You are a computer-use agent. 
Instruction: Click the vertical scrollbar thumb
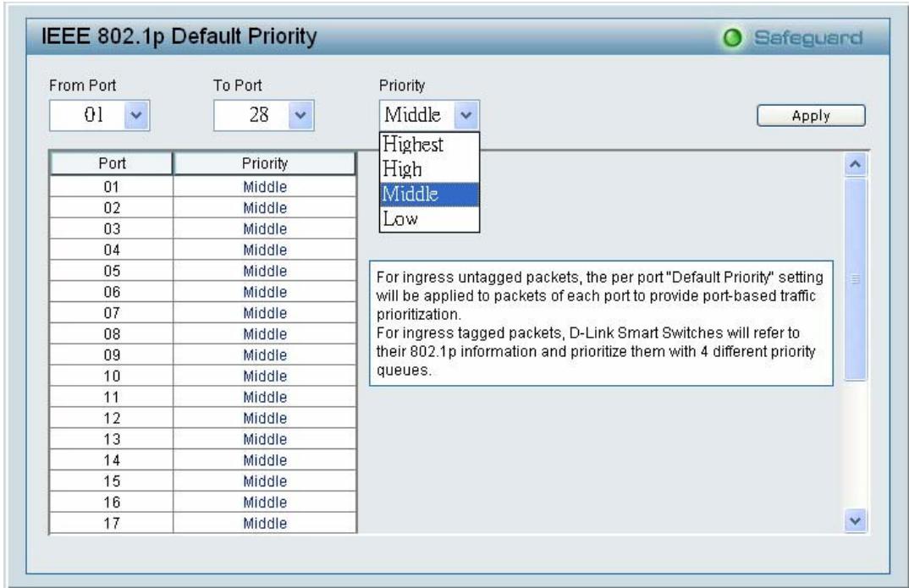click(856, 279)
